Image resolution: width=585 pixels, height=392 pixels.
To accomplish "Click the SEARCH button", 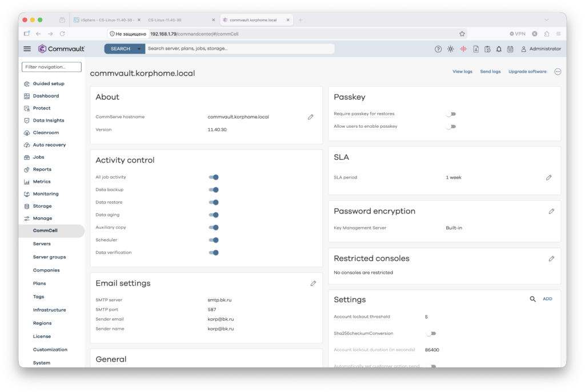I will (x=120, y=49).
